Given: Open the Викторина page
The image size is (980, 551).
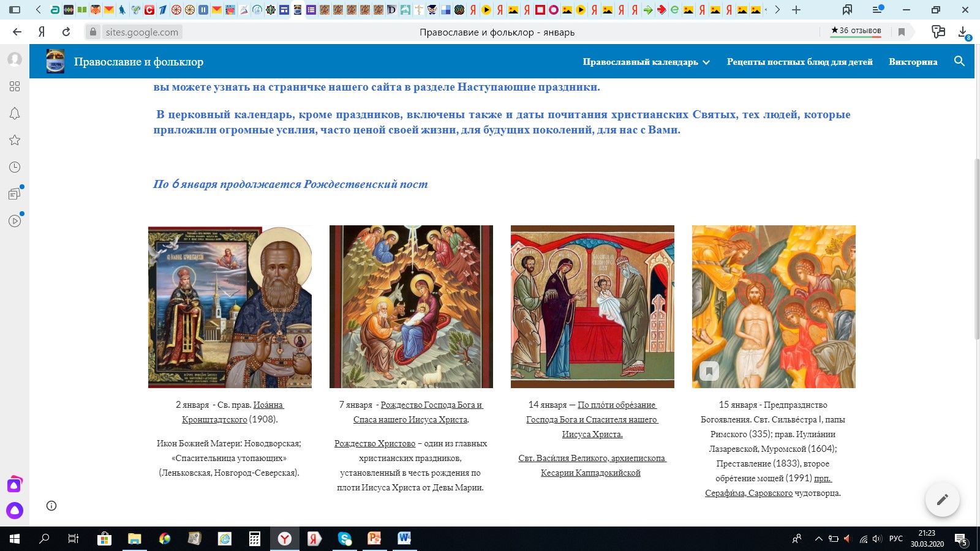Looking at the screenshot, I should (x=913, y=62).
